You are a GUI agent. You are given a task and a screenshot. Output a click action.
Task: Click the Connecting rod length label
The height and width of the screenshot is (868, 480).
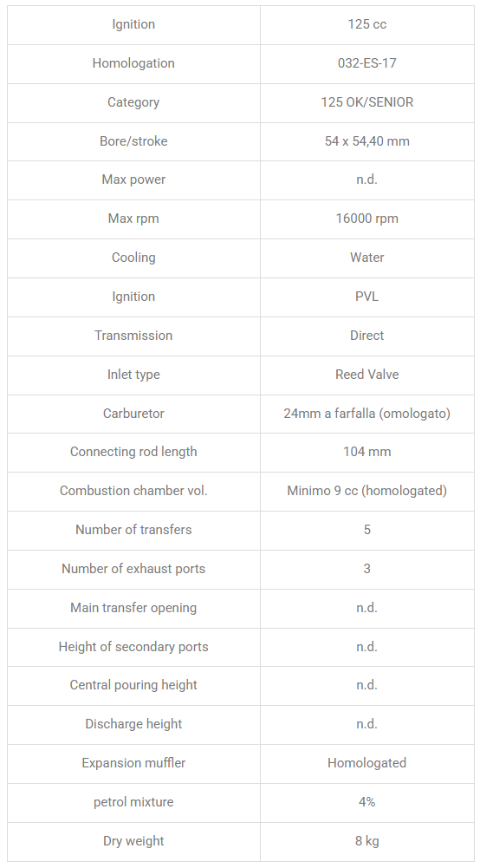133,452
